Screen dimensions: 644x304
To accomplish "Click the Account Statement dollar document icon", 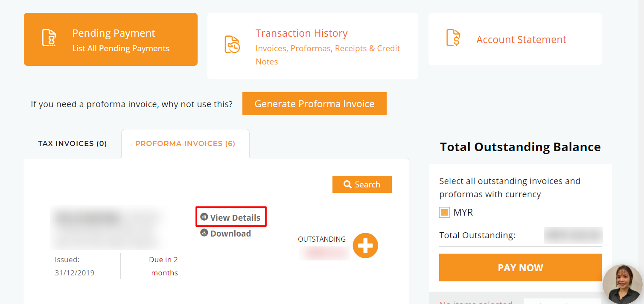I will point(453,38).
